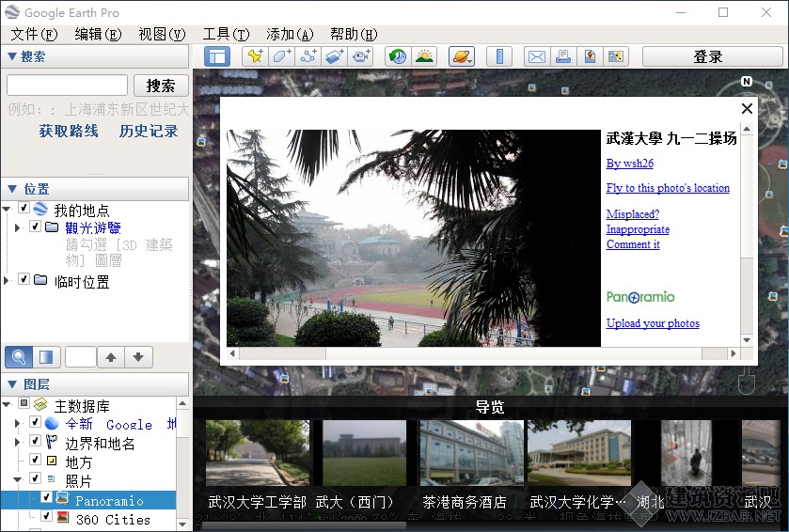Select the Add Polygon tool
This screenshot has height=532, width=789.
coord(282,56)
